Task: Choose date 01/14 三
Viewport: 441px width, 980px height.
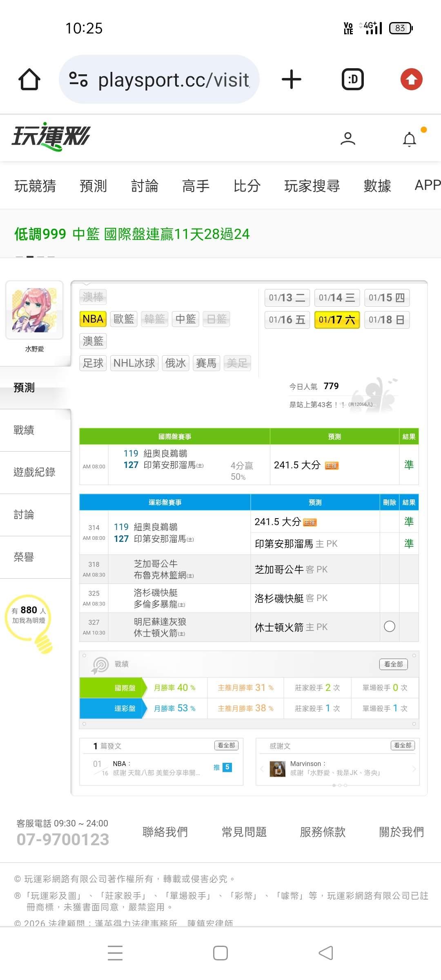Action: pyautogui.click(x=337, y=298)
